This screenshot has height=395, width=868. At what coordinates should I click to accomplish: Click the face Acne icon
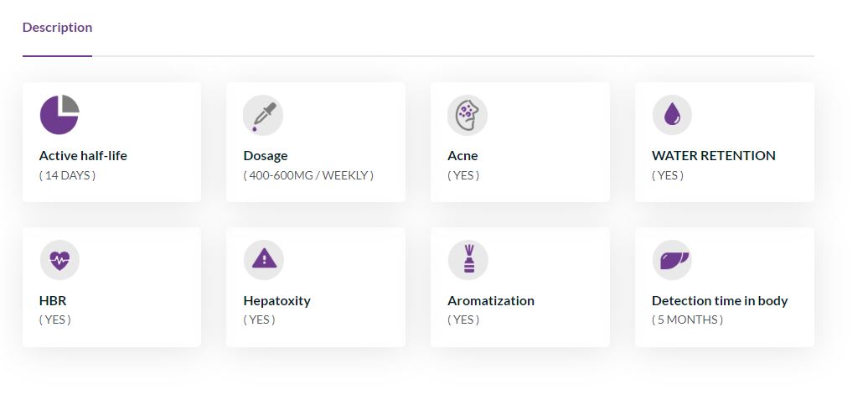click(468, 115)
